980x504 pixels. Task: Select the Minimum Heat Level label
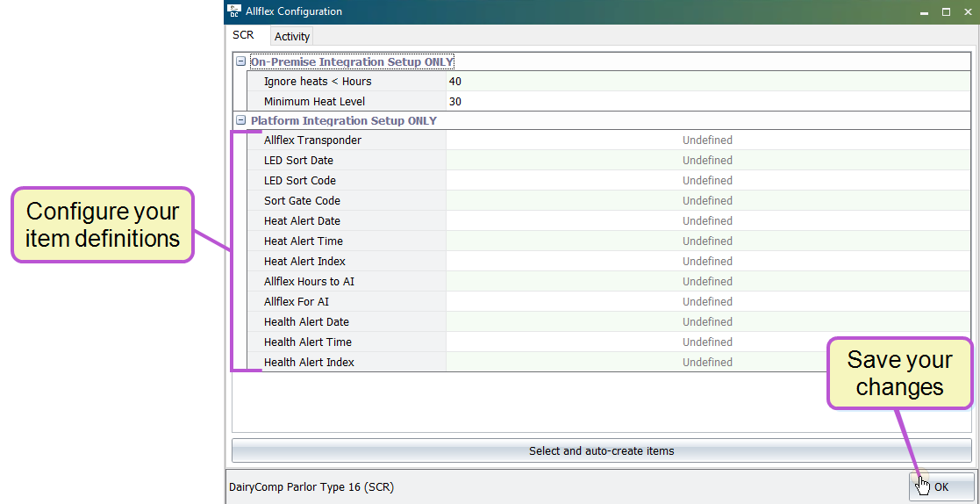click(x=314, y=101)
